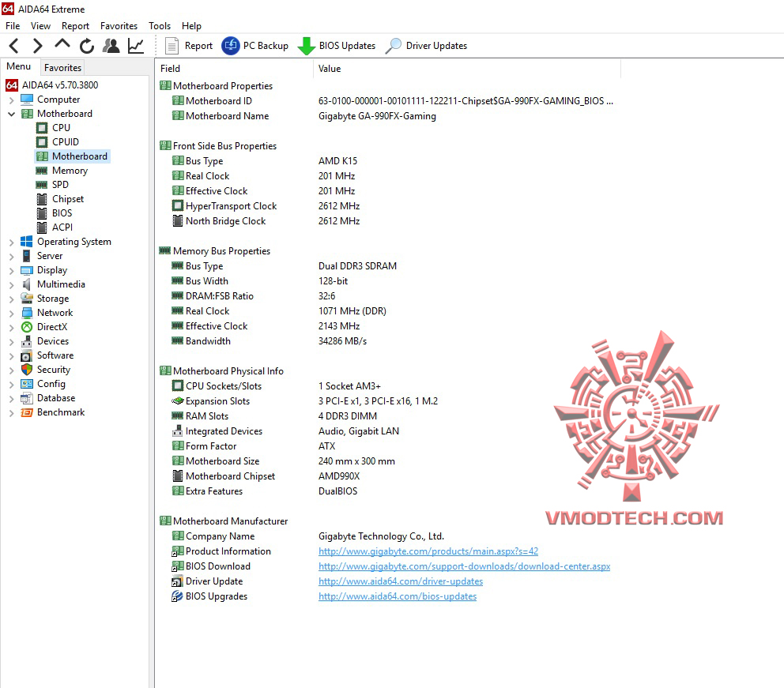Open PC Backup from toolbar
This screenshot has width=784, height=688.
255,46
